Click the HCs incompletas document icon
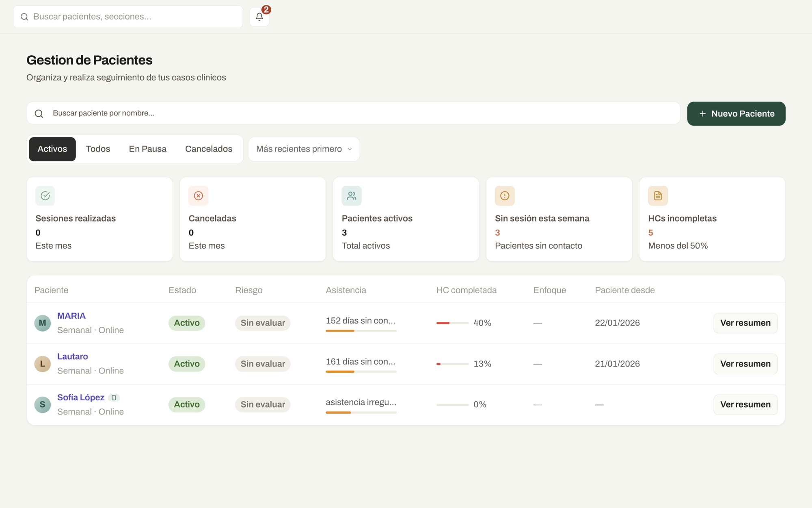Screen dimensions: 812x508 coord(658,196)
